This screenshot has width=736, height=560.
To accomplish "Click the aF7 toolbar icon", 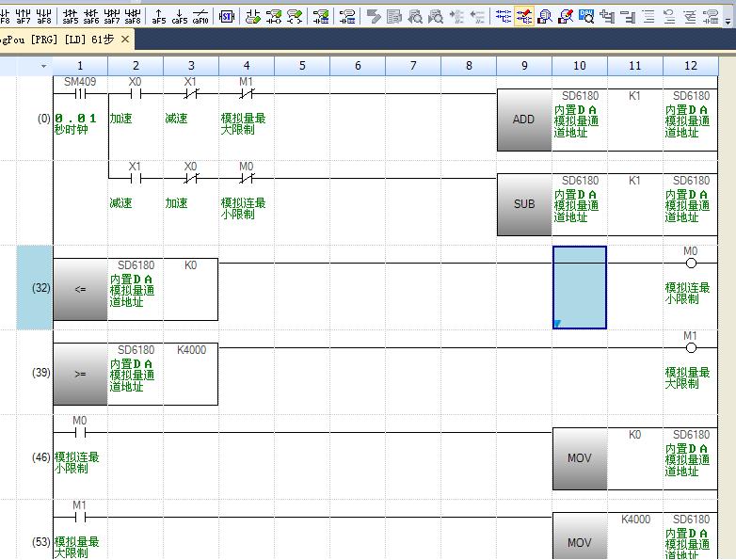I will pyautogui.click(x=23, y=16).
